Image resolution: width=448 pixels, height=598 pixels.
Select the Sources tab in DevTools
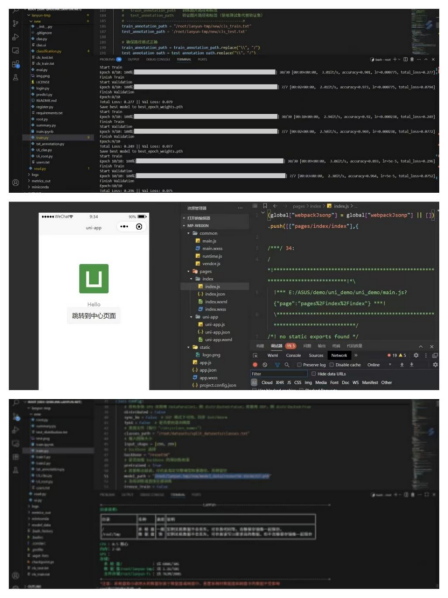(x=316, y=355)
